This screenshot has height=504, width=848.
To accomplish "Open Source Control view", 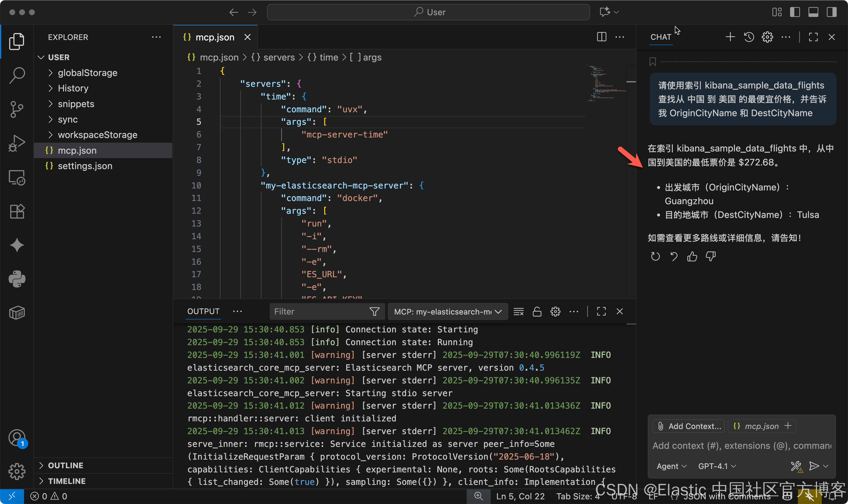I will tap(17, 109).
